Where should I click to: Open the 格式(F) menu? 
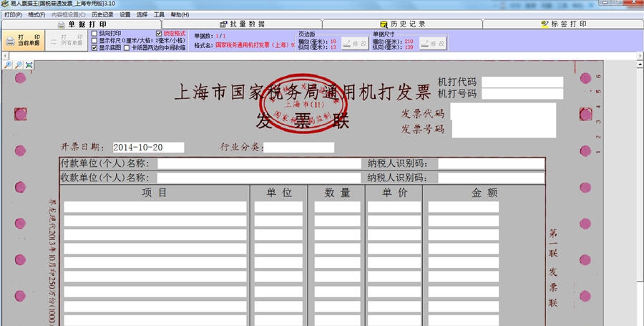pyautogui.click(x=36, y=15)
